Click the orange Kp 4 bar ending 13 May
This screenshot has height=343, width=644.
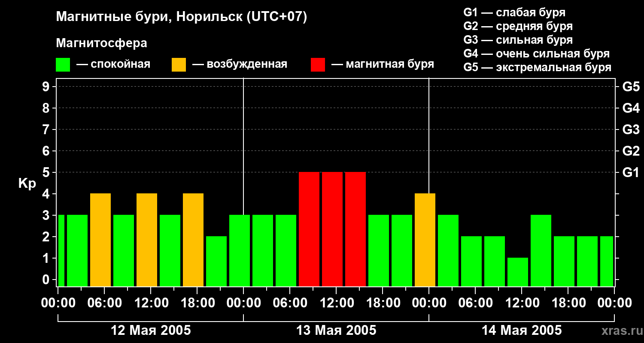(425, 240)
